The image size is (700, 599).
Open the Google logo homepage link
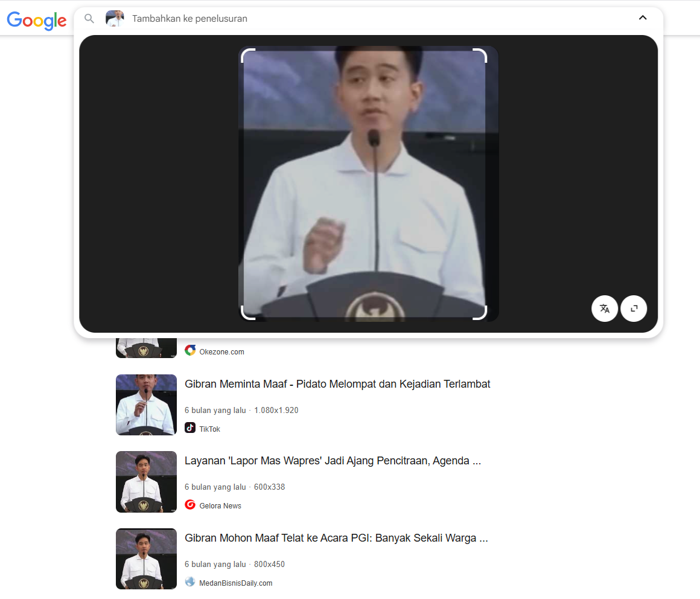(x=37, y=20)
